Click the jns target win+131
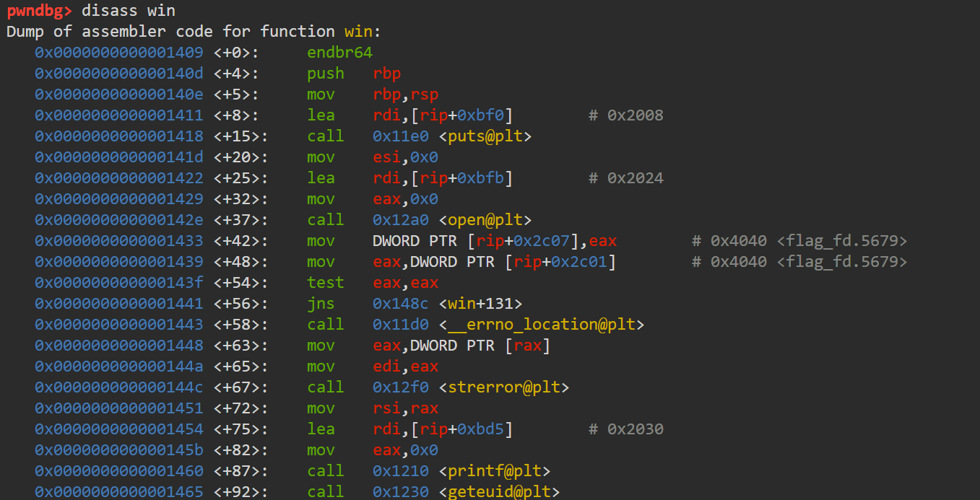The height and width of the screenshot is (500, 980). tap(480, 304)
